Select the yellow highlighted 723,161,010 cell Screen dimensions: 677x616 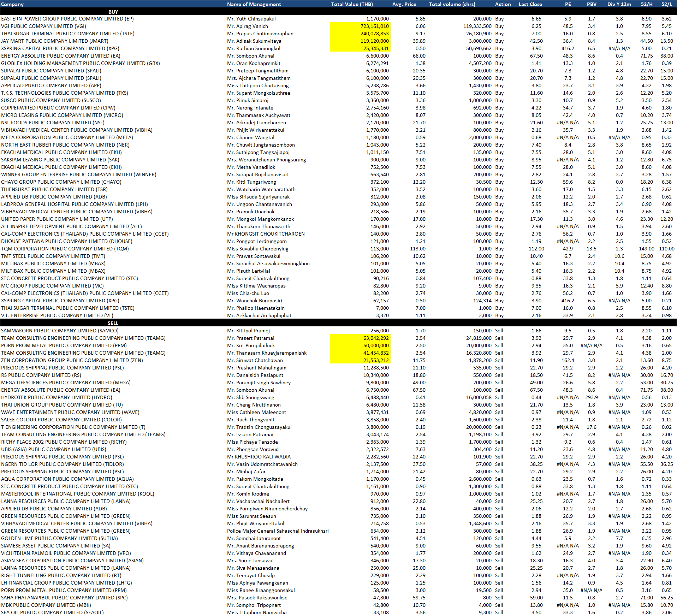(361, 26)
